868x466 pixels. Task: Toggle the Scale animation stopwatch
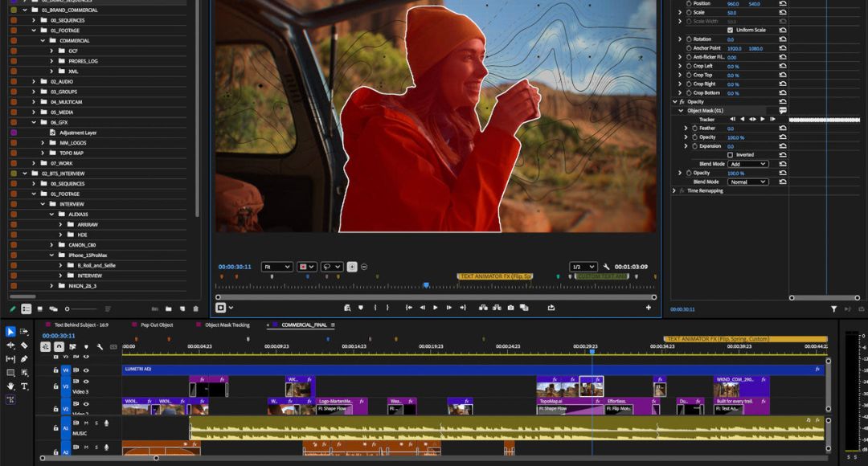click(688, 13)
